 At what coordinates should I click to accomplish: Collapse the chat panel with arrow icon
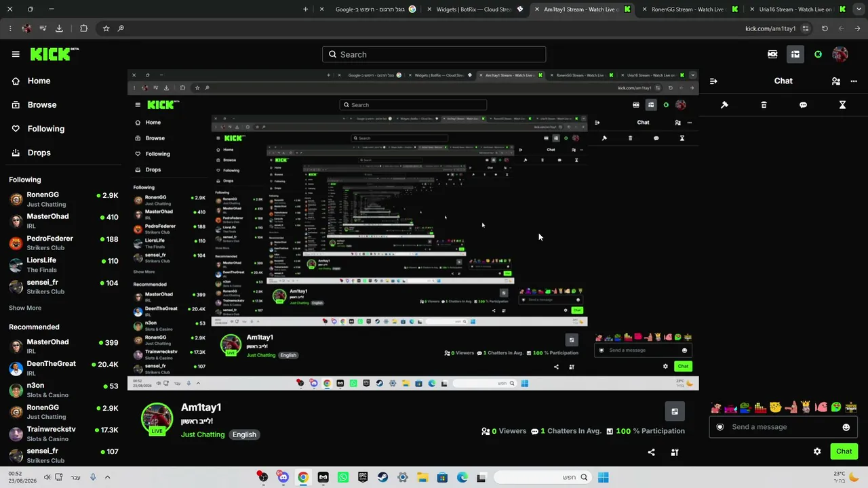click(713, 81)
